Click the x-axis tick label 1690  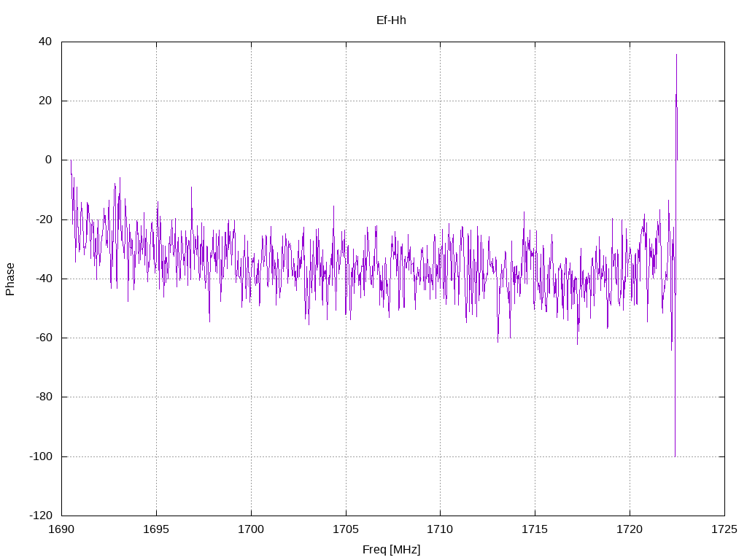tap(62, 529)
